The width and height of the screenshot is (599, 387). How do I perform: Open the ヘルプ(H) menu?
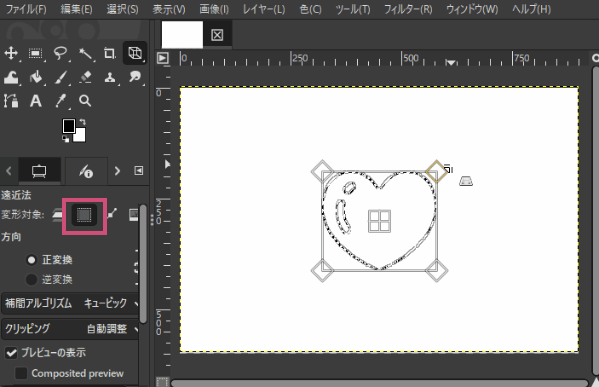[x=531, y=9]
